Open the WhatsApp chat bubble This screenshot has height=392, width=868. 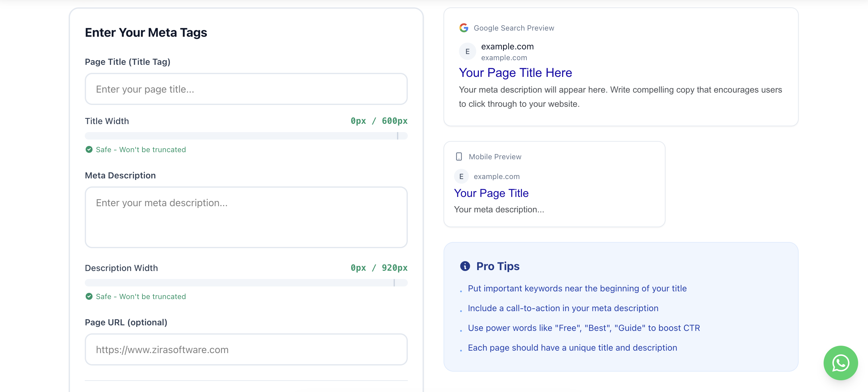click(840, 363)
